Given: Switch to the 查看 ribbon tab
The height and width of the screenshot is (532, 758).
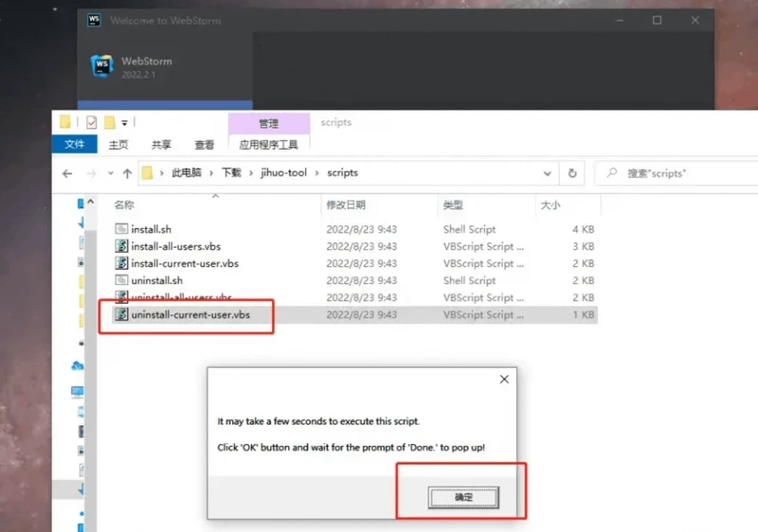Looking at the screenshot, I should pos(205,145).
